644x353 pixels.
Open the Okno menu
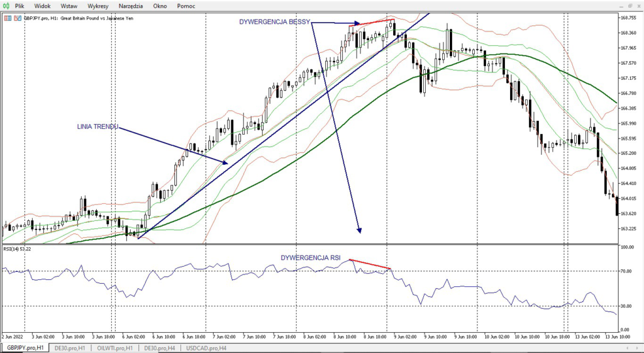160,6
